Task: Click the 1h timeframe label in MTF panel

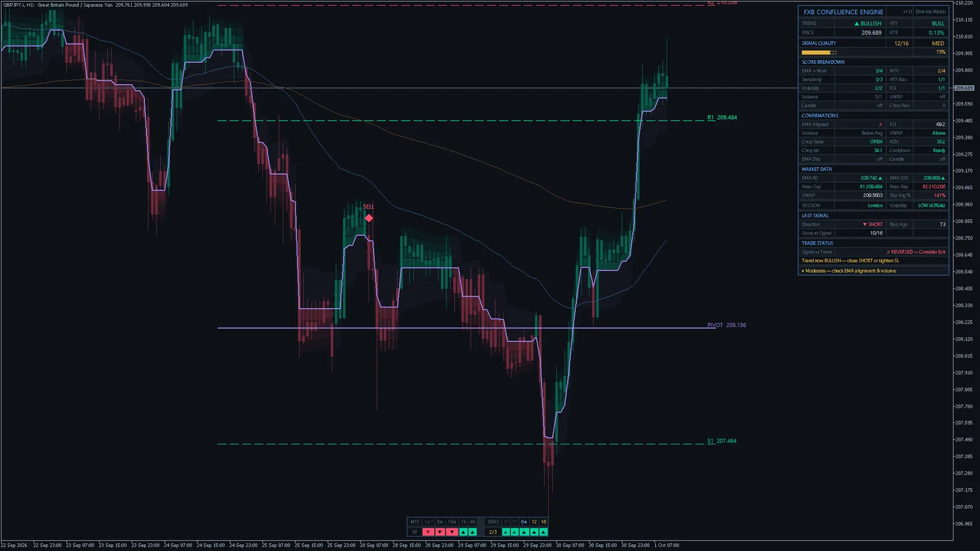Action: [464, 522]
